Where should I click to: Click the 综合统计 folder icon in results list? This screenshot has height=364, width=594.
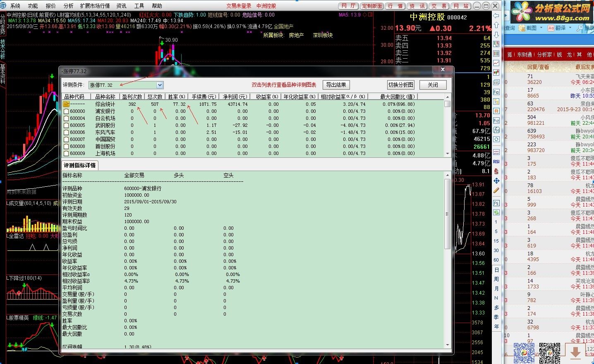click(x=66, y=104)
